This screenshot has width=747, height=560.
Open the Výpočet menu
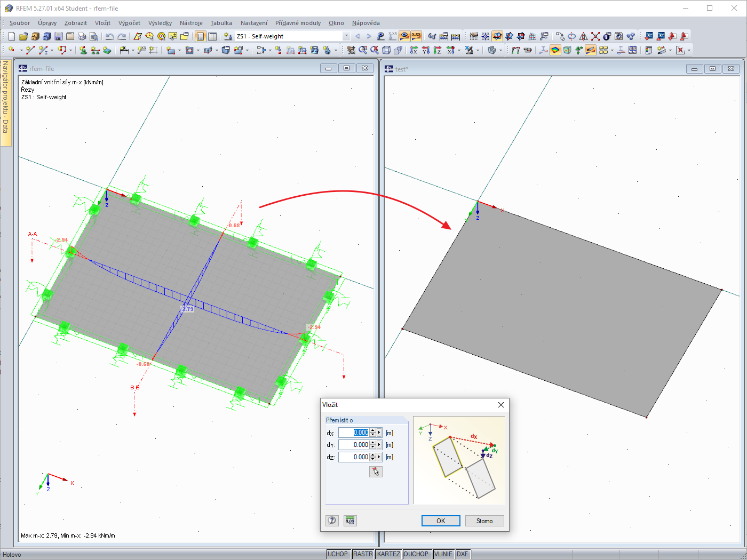pos(129,23)
